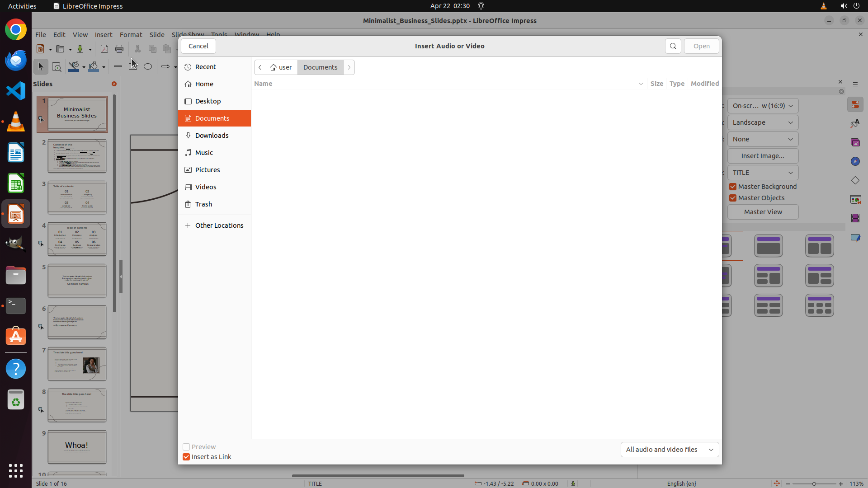Select the Ellipse drawing tool
Viewport: 868px width, 488px height.
coord(148,66)
